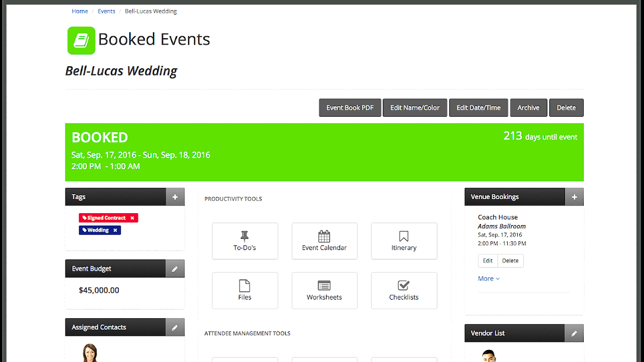The width and height of the screenshot is (644, 362).
Task: Click the 2:00 PM - 1:00 AM event time
Action: pos(106,166)
